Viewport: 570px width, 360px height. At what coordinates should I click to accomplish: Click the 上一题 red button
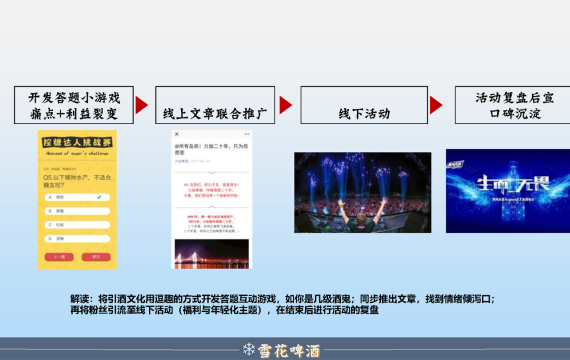click(59, 257)
